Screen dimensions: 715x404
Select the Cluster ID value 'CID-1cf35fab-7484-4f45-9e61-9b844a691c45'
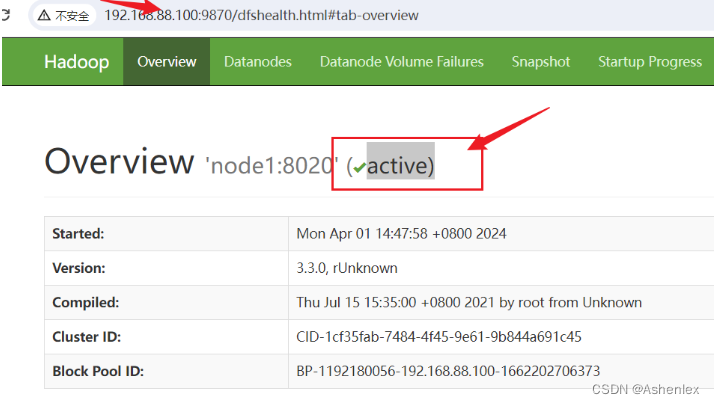(439, 337)
